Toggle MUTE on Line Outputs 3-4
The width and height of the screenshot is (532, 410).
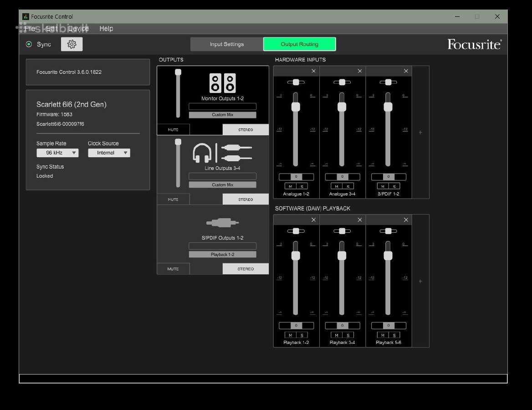(173, 199)
